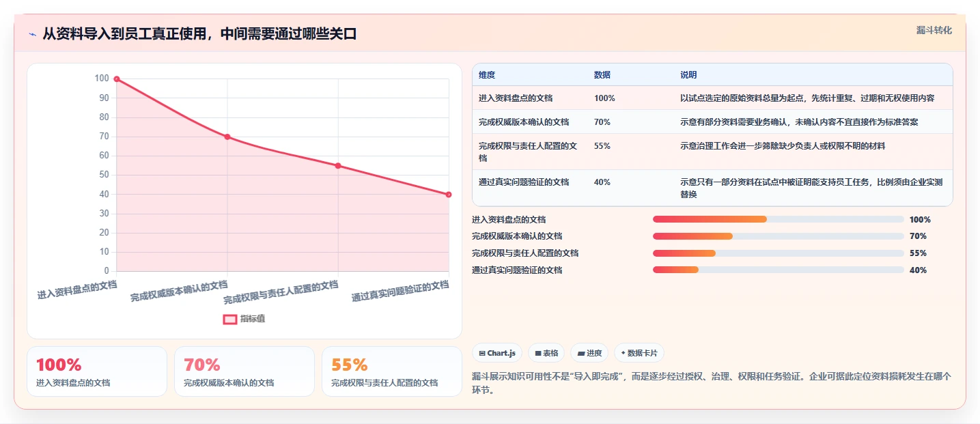
Task: Click the 漏斗转化 label in the header
Action: (934, 30)
